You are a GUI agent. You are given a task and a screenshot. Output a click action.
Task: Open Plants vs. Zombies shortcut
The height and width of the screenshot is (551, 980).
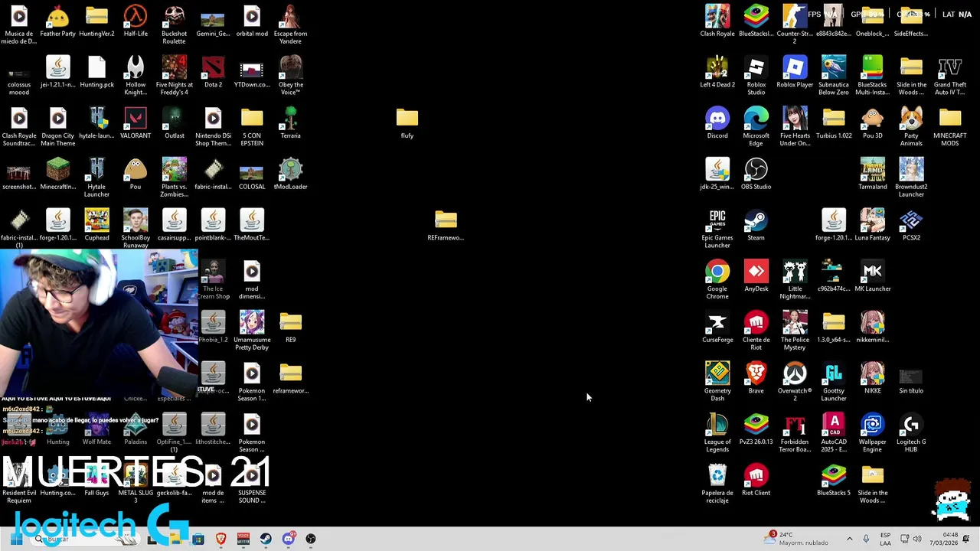[175, 178]
